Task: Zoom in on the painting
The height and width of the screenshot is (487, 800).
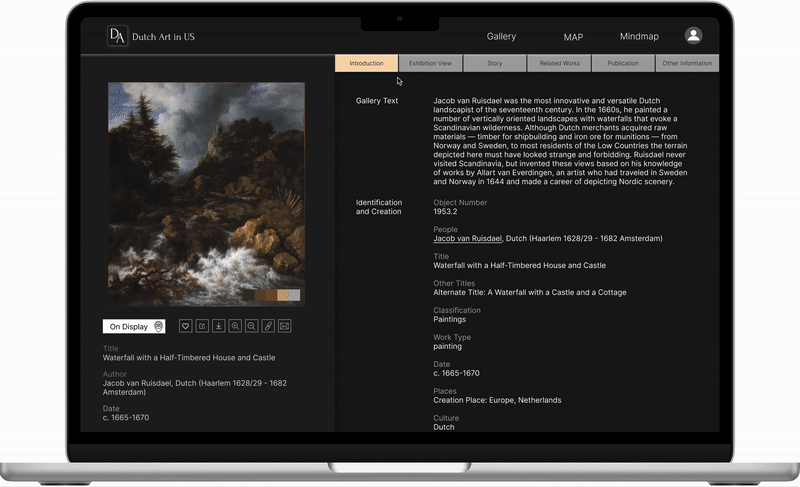Action: 235,326
